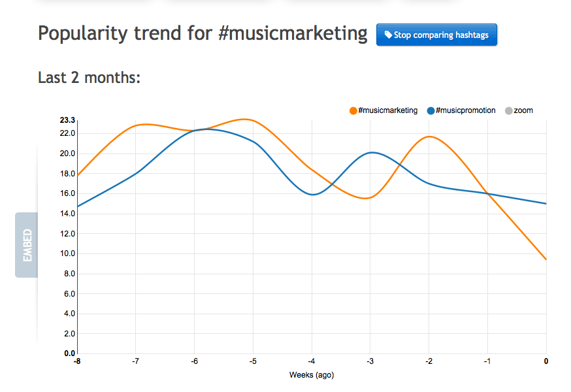
Task: Open the EMBED side tab
Action: click(27, 245)
